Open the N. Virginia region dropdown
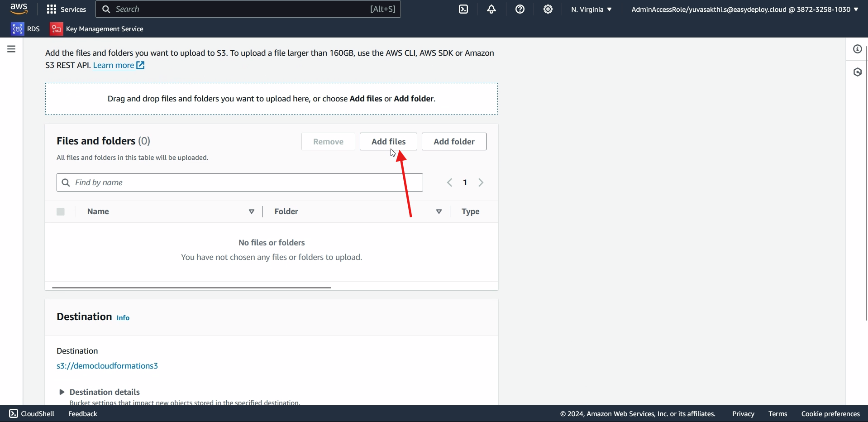This screenshot has width=868, height=422. (591, 9)
